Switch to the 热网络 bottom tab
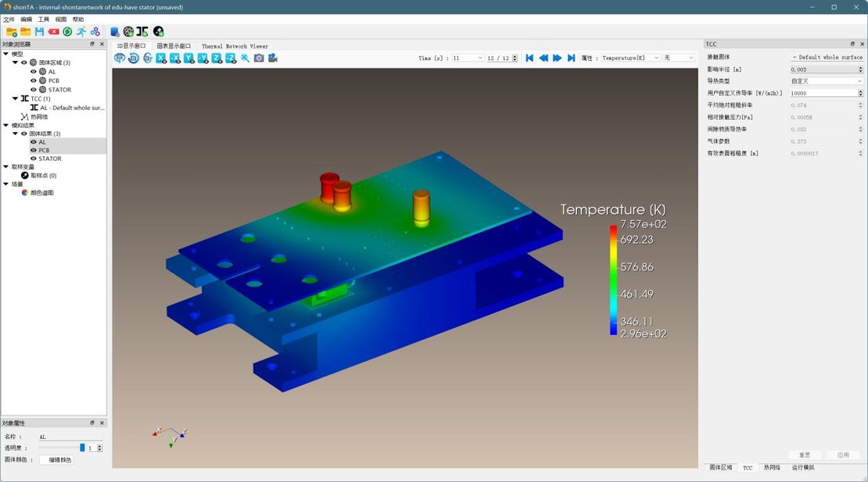 772,468
